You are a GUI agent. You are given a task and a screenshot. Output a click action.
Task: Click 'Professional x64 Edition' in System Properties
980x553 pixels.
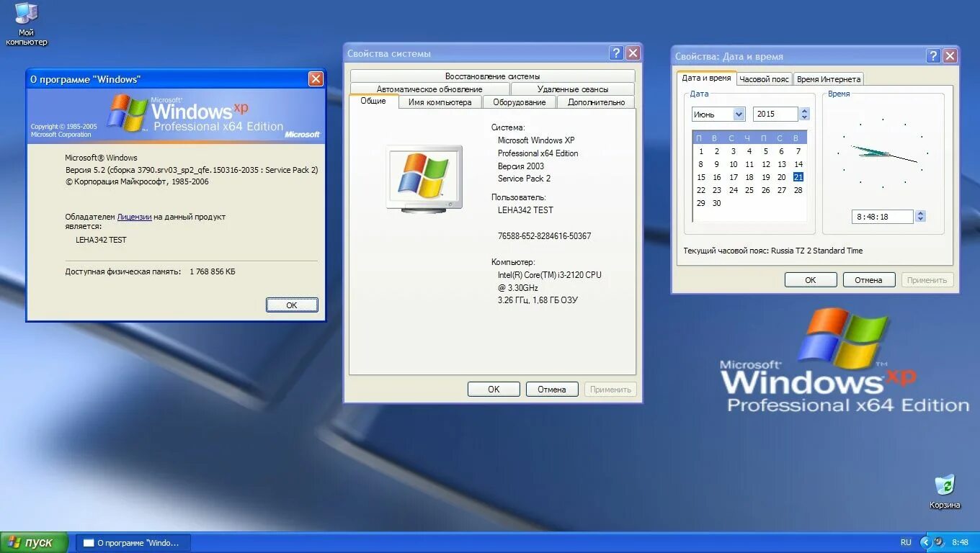(538, 153)
